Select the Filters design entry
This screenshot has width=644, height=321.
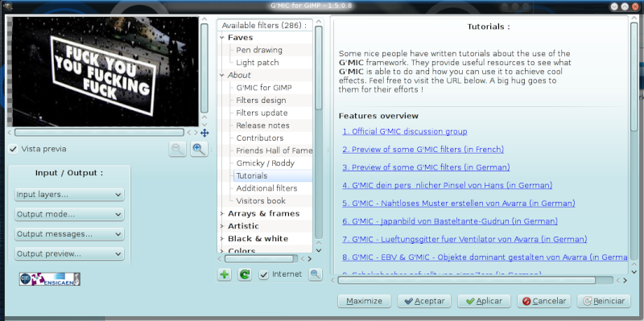[261, 101]
